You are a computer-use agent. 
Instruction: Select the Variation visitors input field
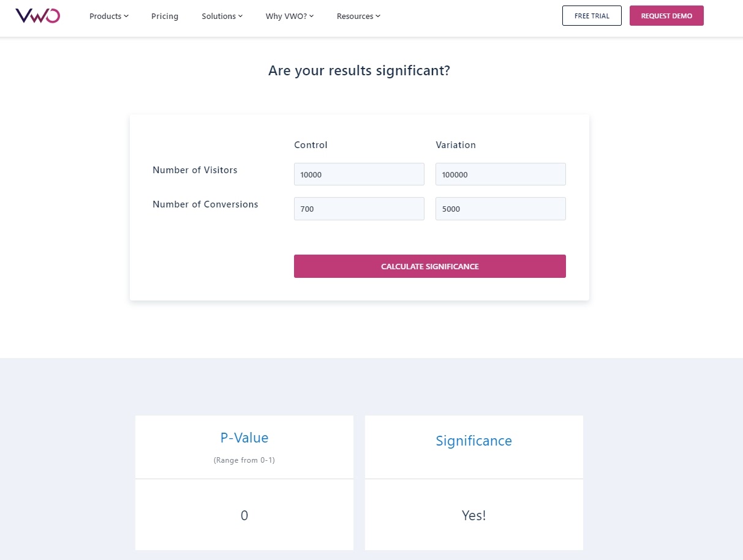click(500, 174)
